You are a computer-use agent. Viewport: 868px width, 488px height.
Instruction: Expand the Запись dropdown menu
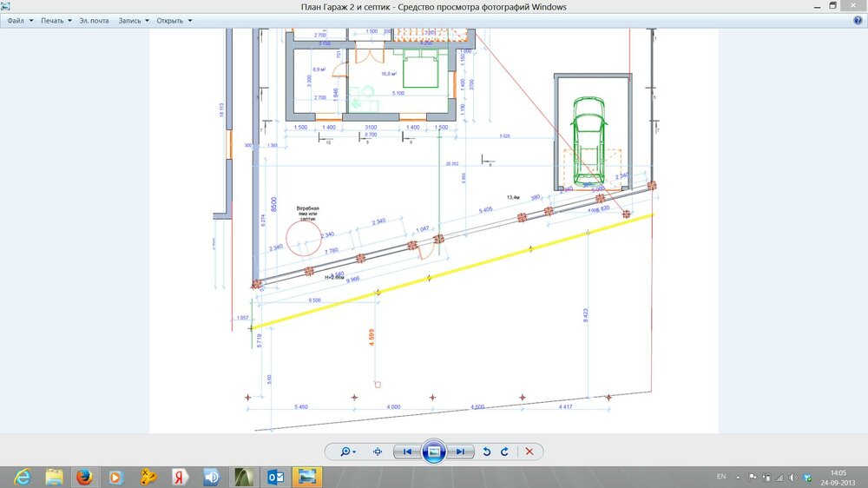pyautogui.click(x=133, y=21)
